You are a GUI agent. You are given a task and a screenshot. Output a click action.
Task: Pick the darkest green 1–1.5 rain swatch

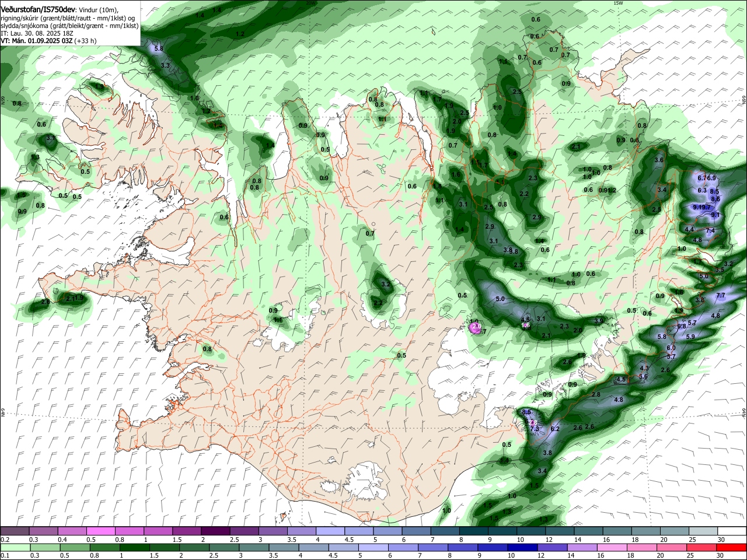135,547
